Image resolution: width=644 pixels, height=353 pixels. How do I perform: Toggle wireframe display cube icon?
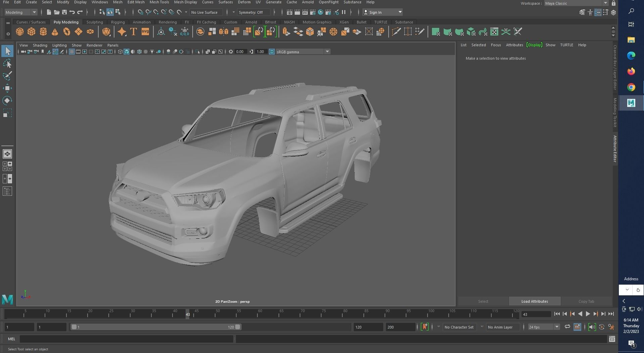coord(120,52)
